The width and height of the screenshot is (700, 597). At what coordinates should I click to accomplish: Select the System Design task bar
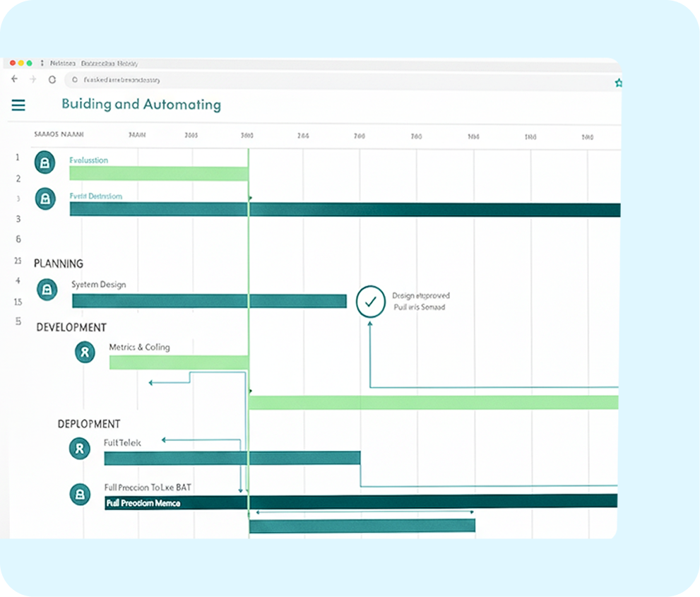(x=209, y=301)
